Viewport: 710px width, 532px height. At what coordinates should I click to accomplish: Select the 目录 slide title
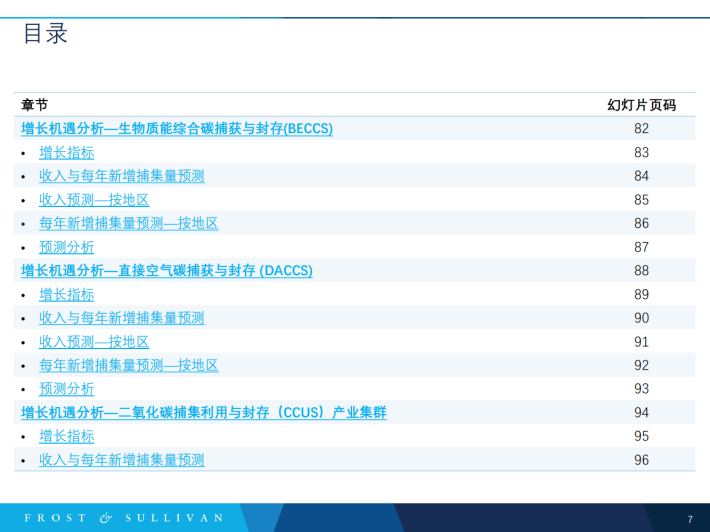[x=46, y=34]
